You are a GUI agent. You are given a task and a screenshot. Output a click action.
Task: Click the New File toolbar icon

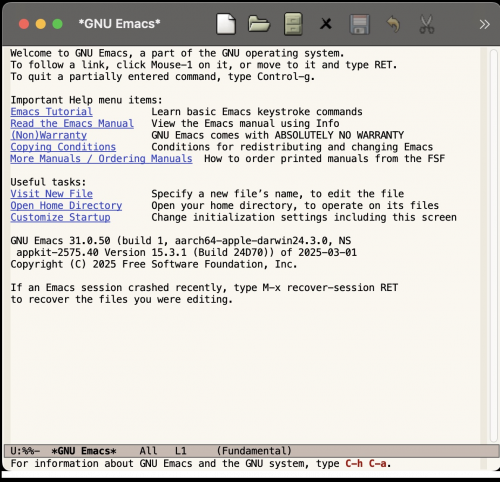tap(226, 24)
